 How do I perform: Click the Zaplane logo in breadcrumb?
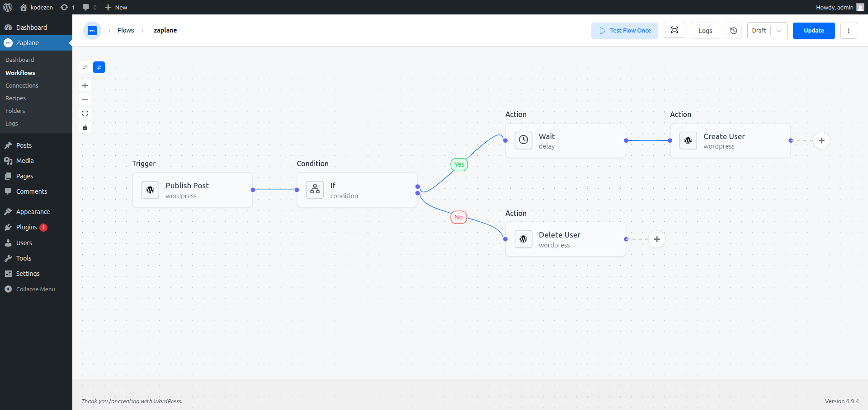[x=92, y=31]
